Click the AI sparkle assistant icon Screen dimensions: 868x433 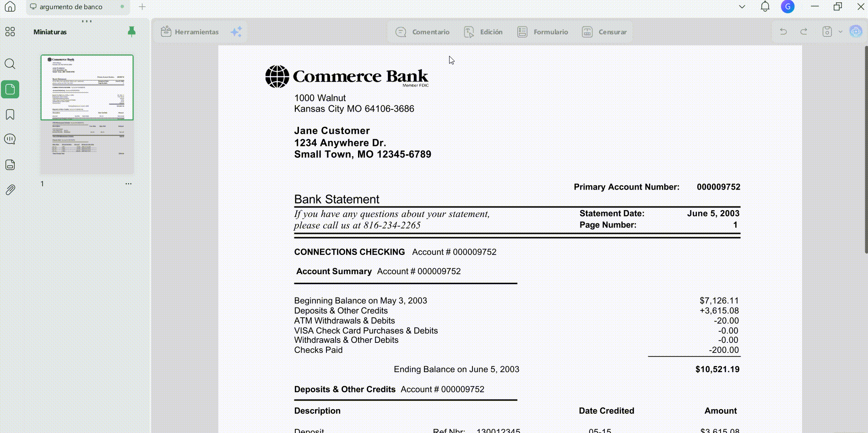236,32
